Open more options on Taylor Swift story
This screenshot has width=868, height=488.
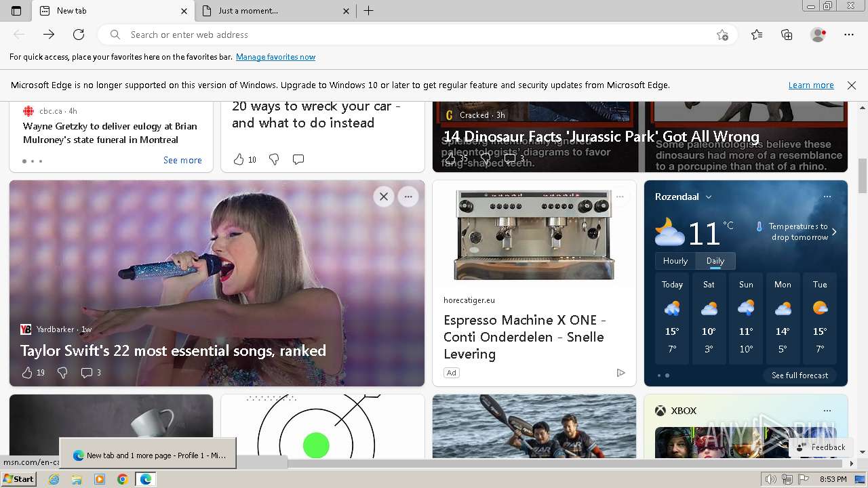[x=408, y=197]
